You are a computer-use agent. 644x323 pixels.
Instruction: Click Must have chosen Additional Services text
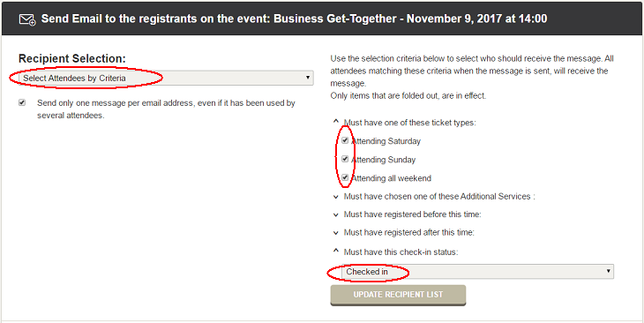(439, 197)
